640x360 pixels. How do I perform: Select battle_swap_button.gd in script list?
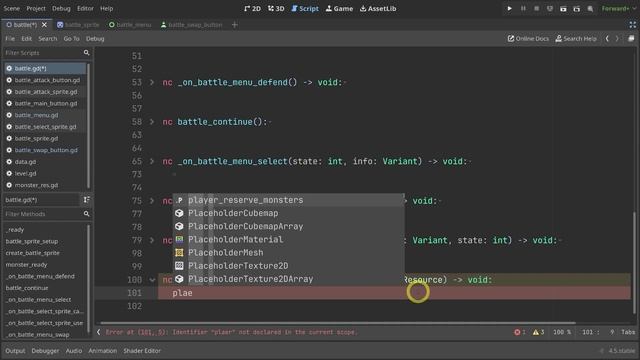coord(46,150)
